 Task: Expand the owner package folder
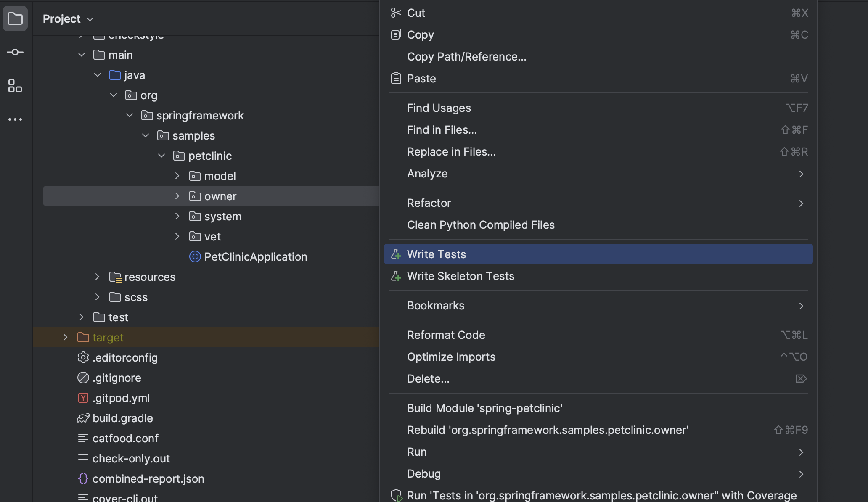(x=177, y=196)
